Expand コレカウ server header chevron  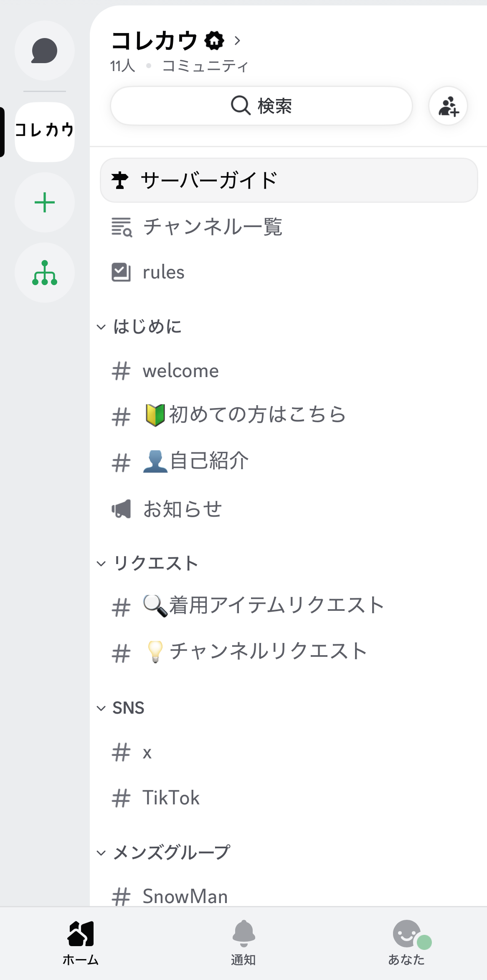[x=237, y=41]
